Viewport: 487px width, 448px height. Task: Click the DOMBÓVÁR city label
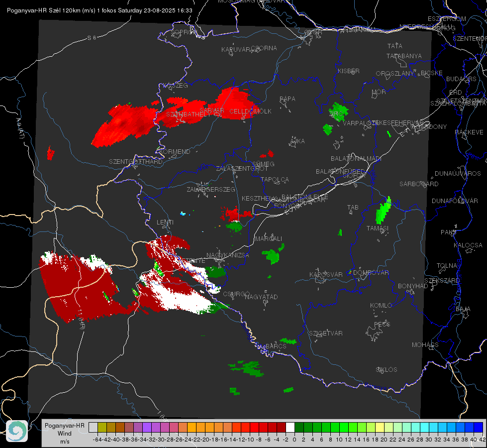pyautogui.click(x=371, y=273)
